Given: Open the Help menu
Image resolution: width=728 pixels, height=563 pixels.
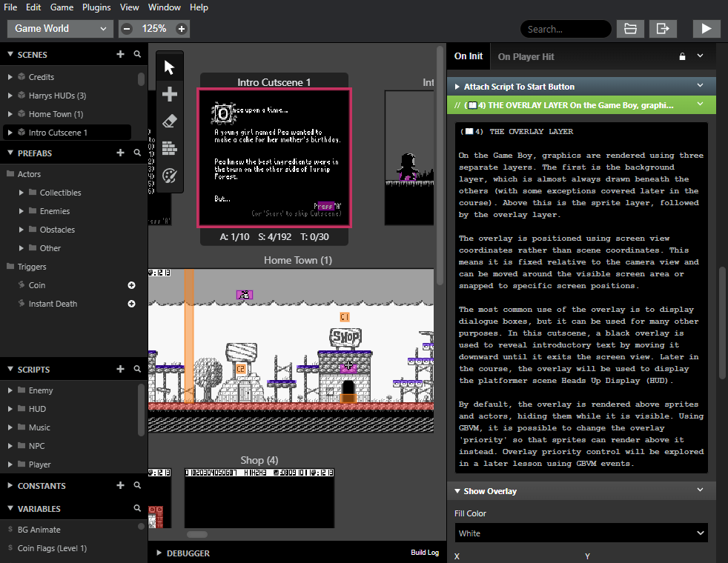Looking at the screenshot, I should pos(199,7).
